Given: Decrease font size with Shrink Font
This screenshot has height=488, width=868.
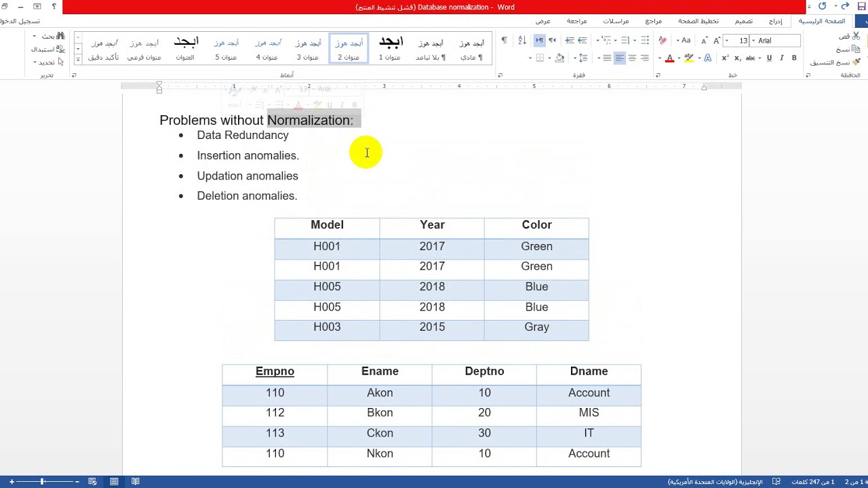Looking at the screenshot, I should (704, 41).
